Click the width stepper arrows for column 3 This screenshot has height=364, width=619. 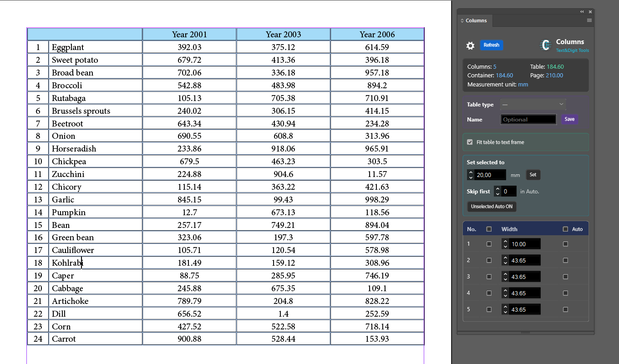(505, 277)
